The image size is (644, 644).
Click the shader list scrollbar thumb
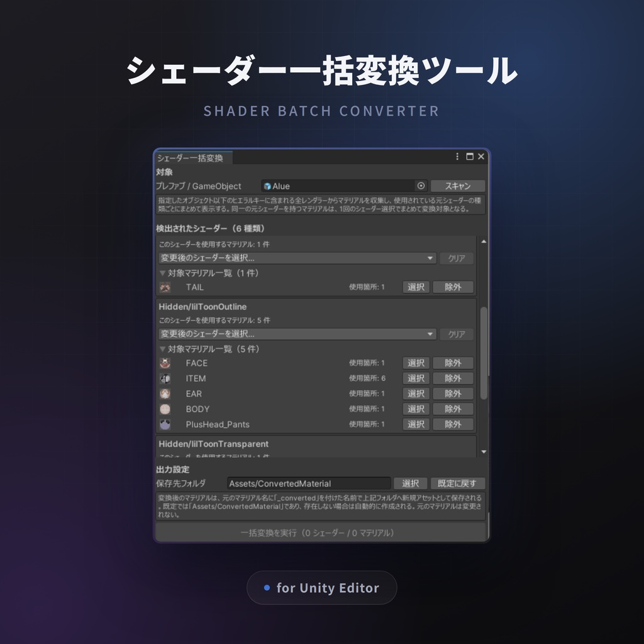(x=484, y=353)
